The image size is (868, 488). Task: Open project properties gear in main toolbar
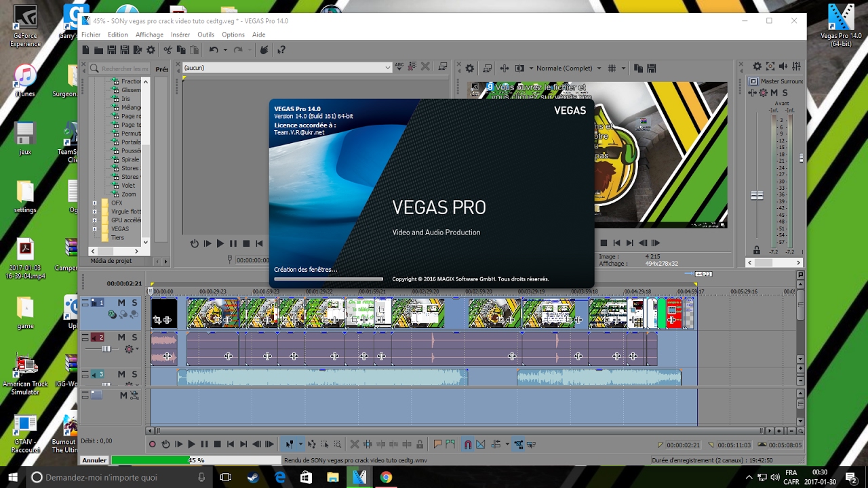[x=151, y=50]
